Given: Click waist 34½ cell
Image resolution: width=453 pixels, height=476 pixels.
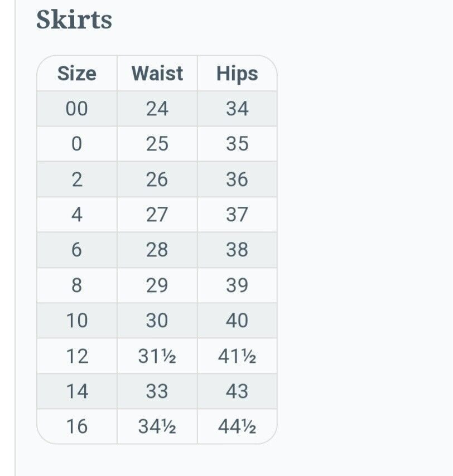Looking at the screenshot, I should coord(157,426).
